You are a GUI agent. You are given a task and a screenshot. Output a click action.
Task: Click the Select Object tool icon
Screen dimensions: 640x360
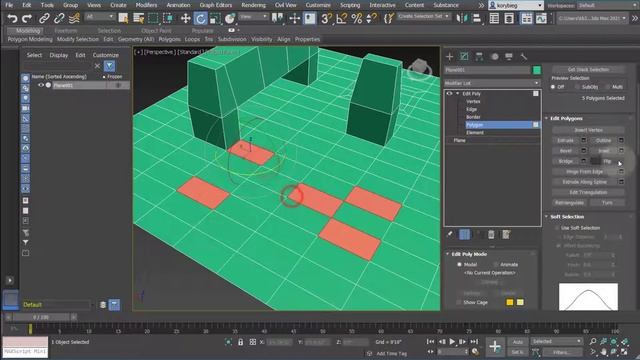click(x=123, y=18)
